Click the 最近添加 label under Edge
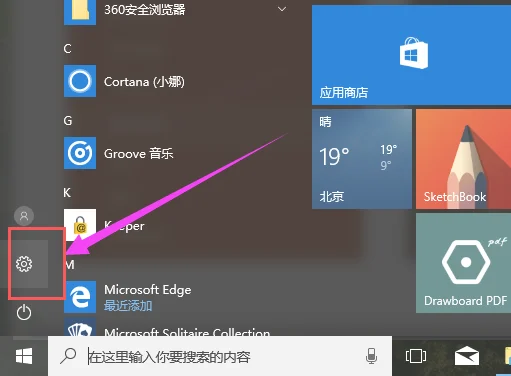This screenshot has height=376, width=511. tap(128, 306)
